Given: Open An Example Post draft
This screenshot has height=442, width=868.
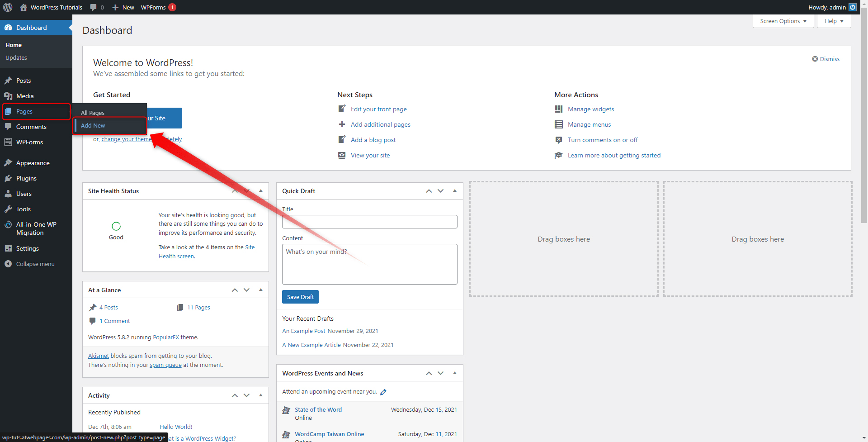Looking at the screenshot, I should [x=303, y=331].
